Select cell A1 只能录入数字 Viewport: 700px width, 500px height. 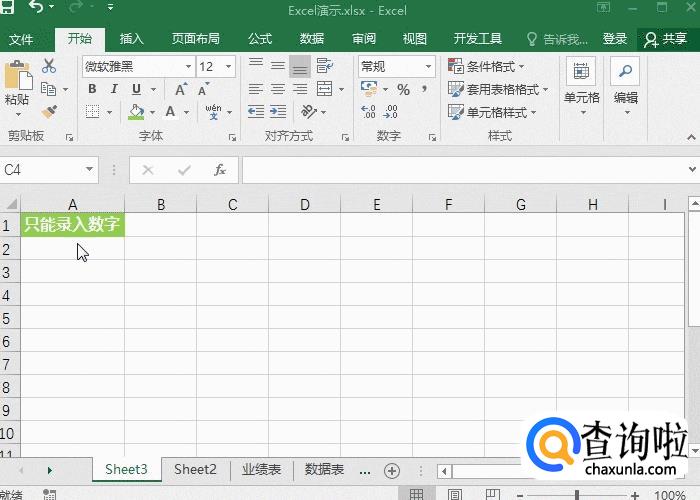click(73, 225)
